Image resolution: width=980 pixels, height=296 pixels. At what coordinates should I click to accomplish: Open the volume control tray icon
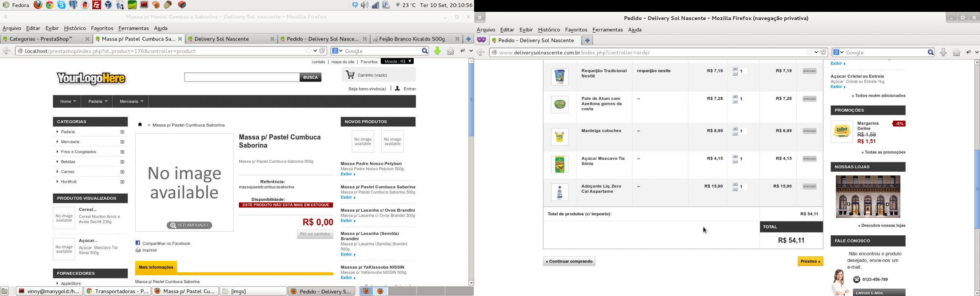[365, 5]
